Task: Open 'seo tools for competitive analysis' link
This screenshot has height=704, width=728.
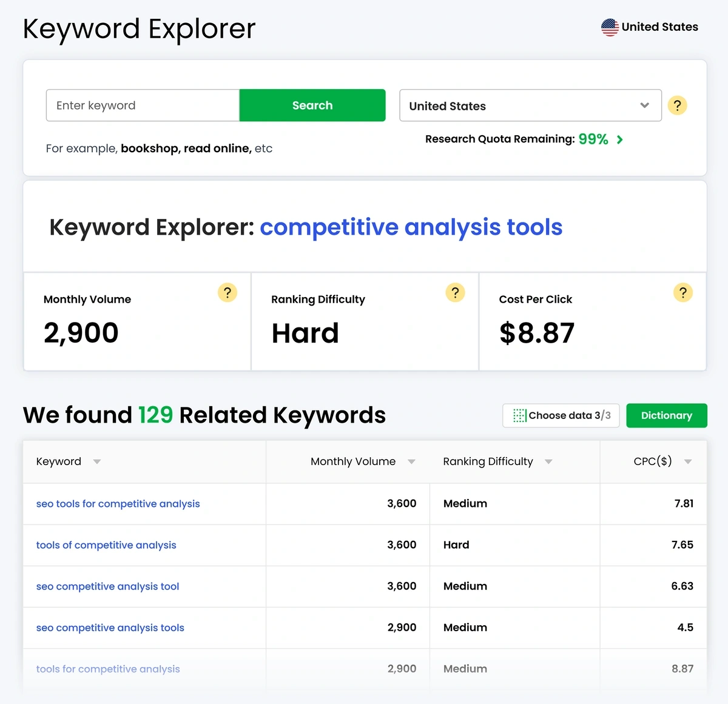Action: click(118, 504)
